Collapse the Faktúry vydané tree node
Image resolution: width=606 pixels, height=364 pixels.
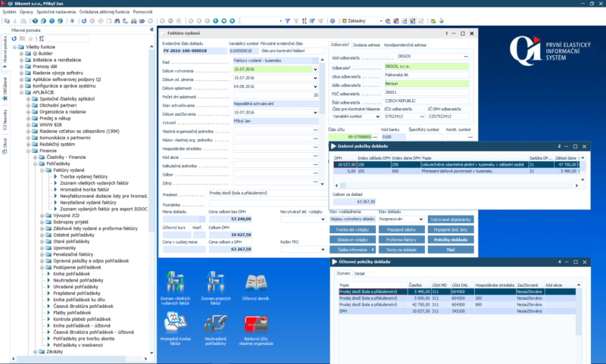[42, 170]
